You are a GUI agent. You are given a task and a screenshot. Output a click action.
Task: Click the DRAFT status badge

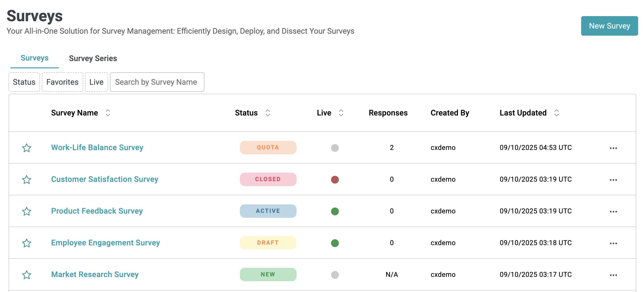click(268, 242)
